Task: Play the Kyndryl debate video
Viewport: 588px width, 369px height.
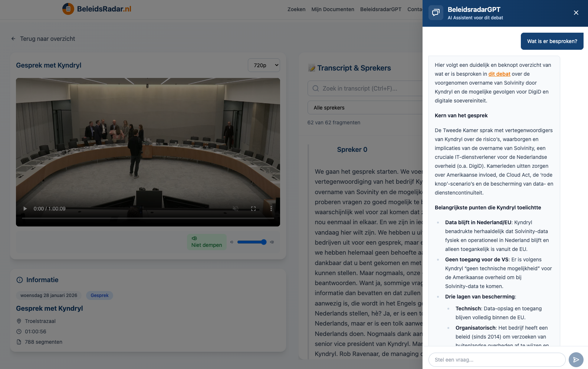Action: (x=25, y=209)
